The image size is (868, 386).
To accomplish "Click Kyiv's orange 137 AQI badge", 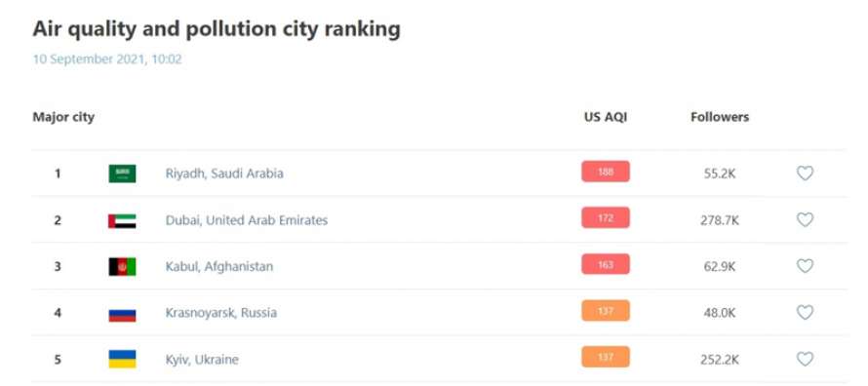I will [606, 357].
